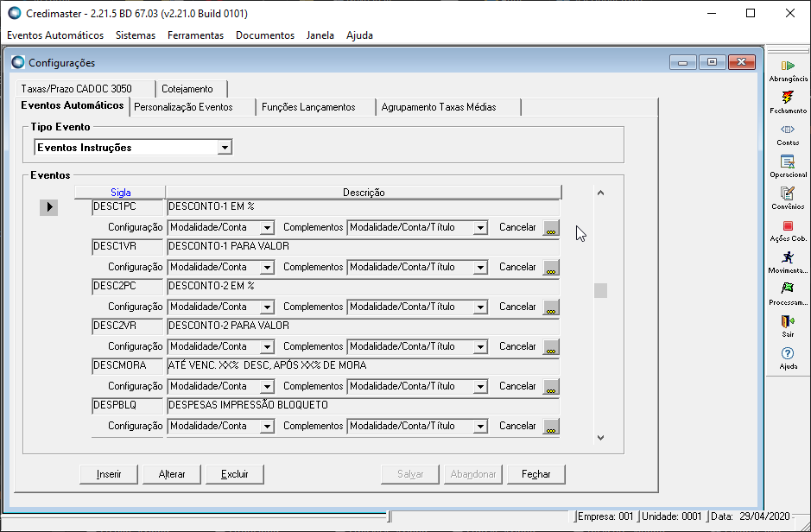Open the Documentos menu
The image size is (811, 532).
pos(265,35)
